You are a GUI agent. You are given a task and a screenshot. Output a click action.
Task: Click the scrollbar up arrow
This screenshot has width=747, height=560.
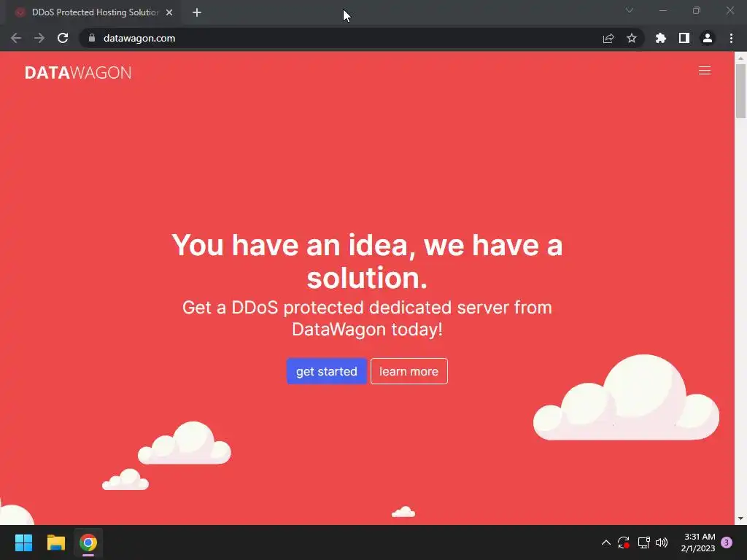click(740, 58)
